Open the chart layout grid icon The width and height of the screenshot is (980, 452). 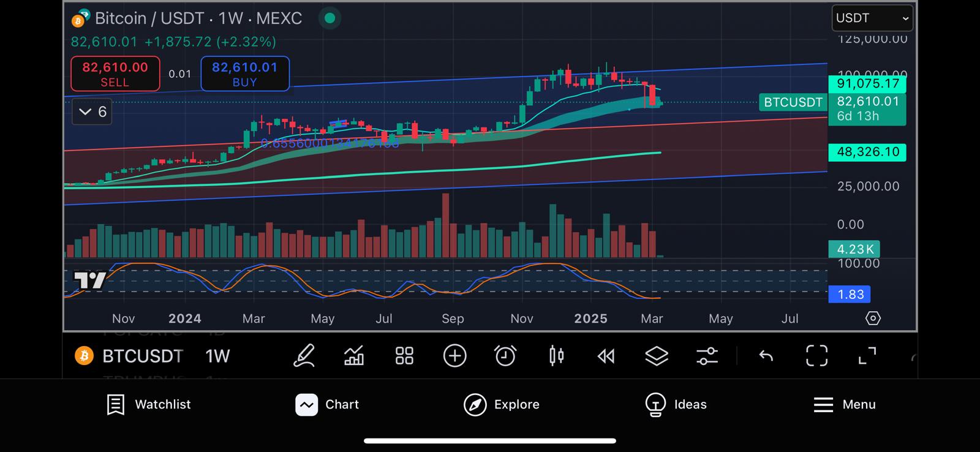pos(404,356)
